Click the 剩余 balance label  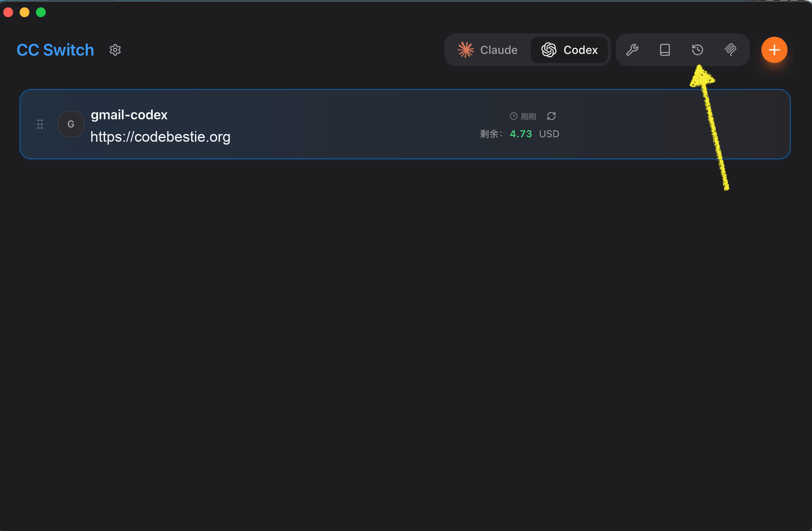[x=491, y=134]
